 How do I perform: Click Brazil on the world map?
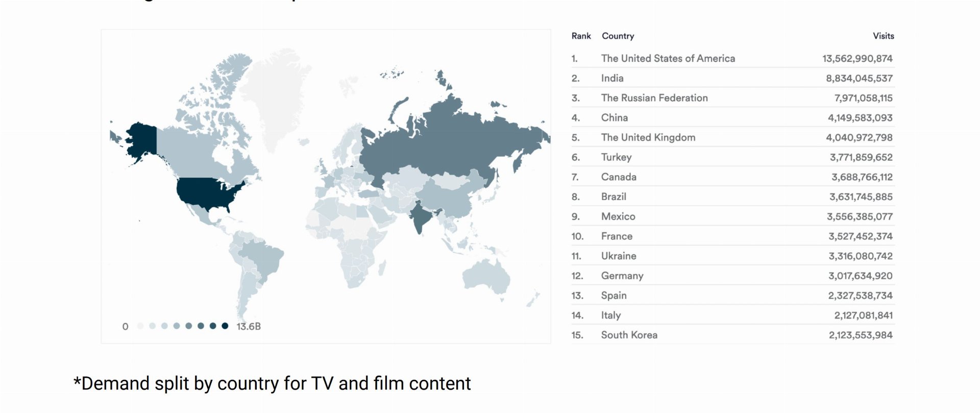tap(263, 255)
